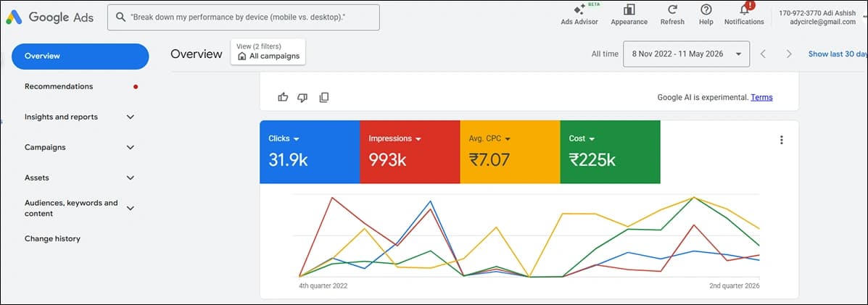Viewport: 868px width, 305px height.
Task: Click the Overview page heading
Action: (197, 54)
